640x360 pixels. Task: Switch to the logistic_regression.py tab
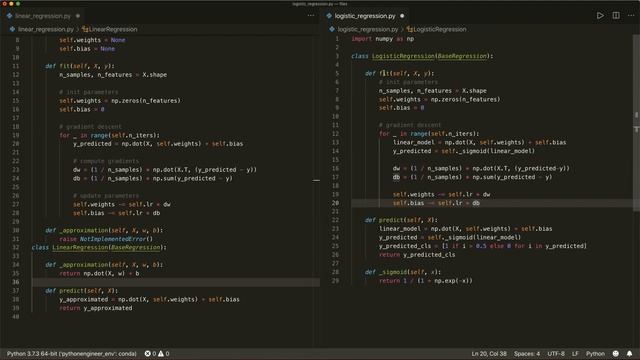365,16
